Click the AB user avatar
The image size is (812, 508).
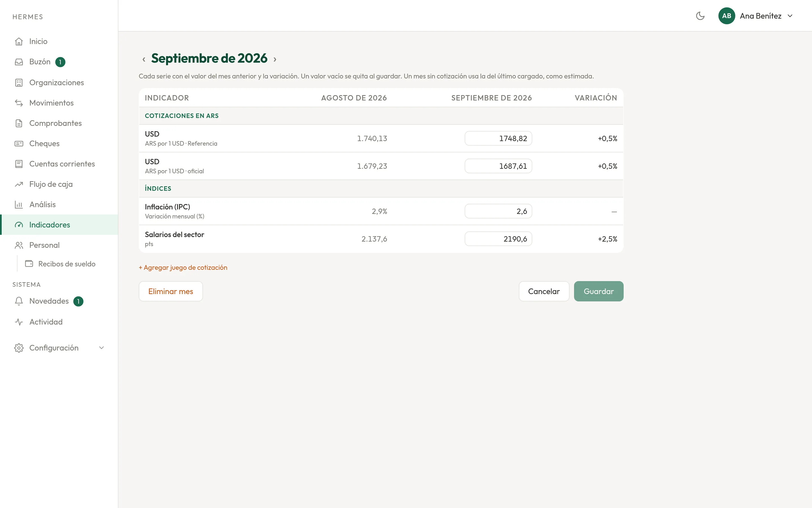pos(727,16)
